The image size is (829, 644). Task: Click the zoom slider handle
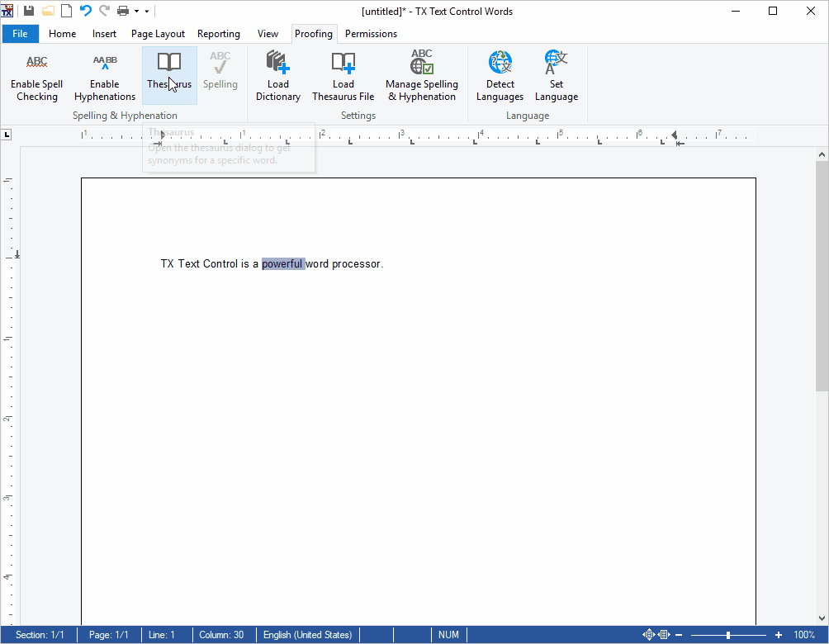click(727, 635)
